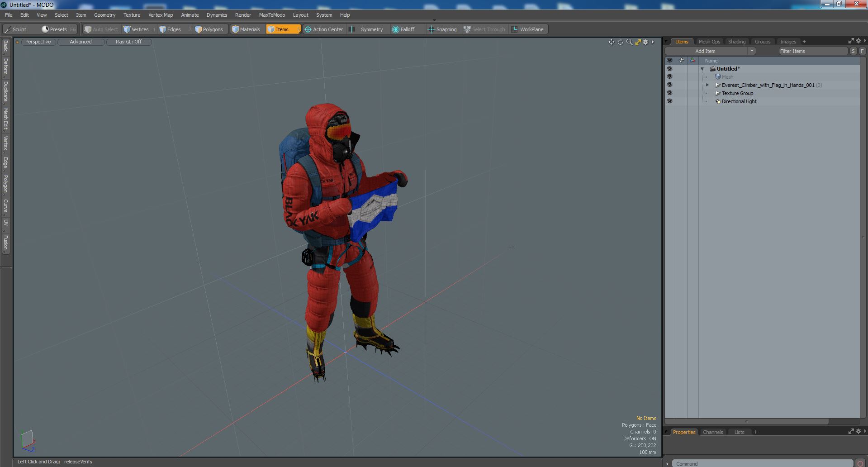Focus the Filter Items field
Image resolution: width=868 pixels, height=467 pixels.
click(813, 51)
